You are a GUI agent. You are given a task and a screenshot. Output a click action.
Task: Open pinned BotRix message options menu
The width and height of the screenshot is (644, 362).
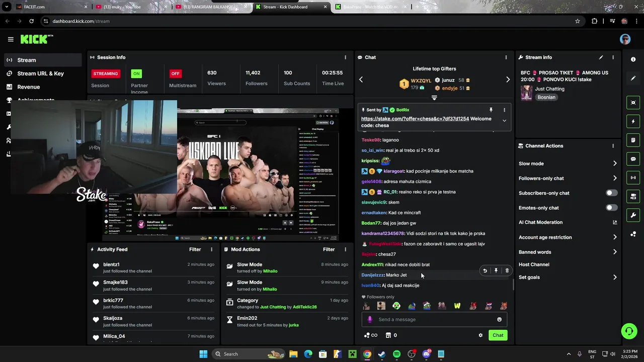(x=504, y=110)
